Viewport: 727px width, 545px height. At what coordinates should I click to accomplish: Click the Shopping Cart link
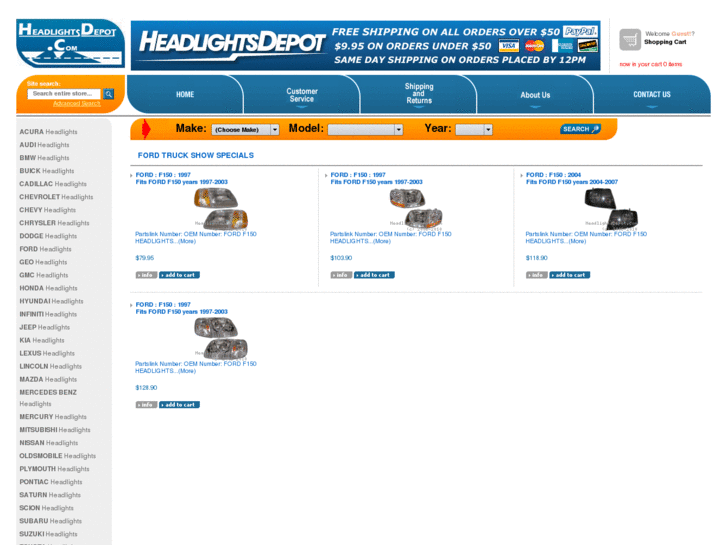tap(665, 42)
